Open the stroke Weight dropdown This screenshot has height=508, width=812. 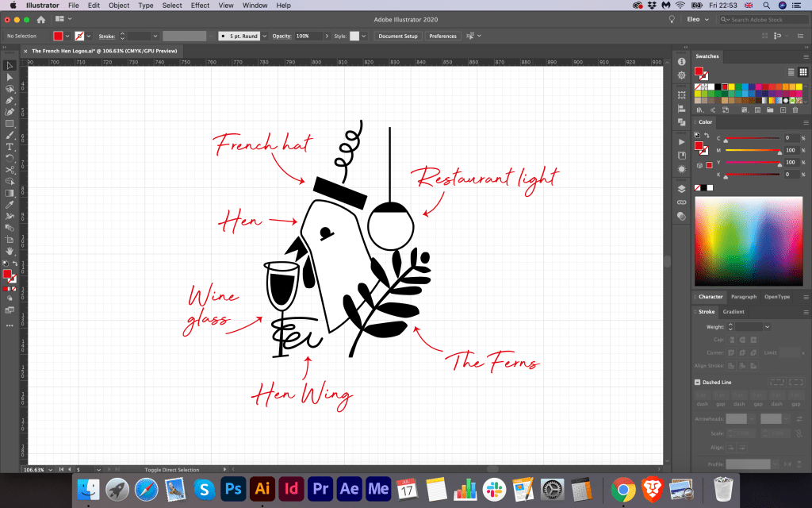pos(767,326)
